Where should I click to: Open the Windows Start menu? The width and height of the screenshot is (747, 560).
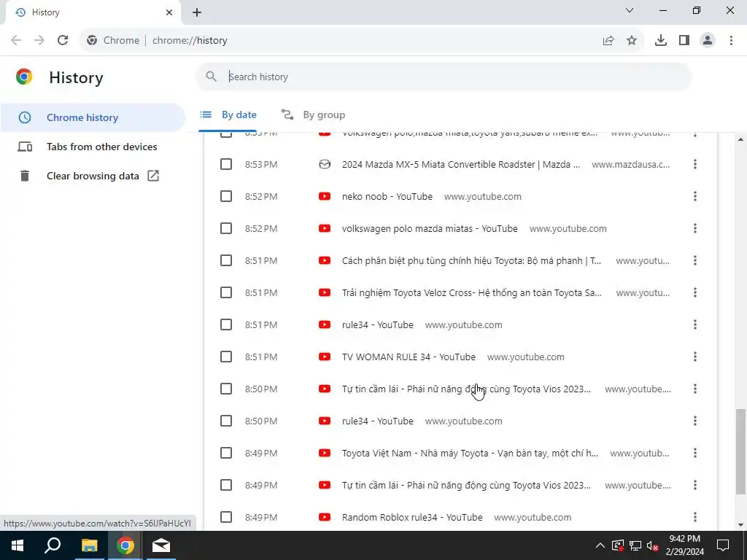click(18, 545)
